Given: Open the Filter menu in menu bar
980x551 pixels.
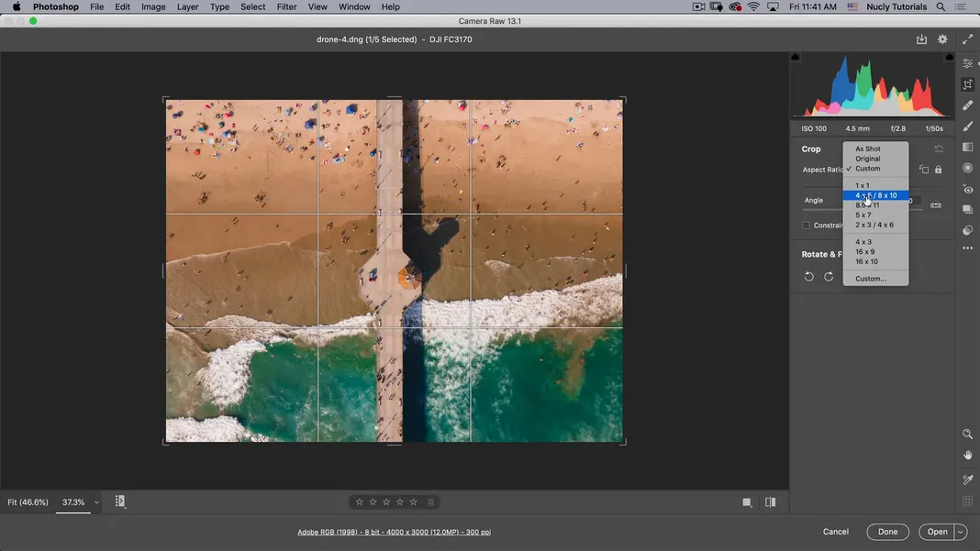Looking at the screenshot, I should click(x=286, y=6).
